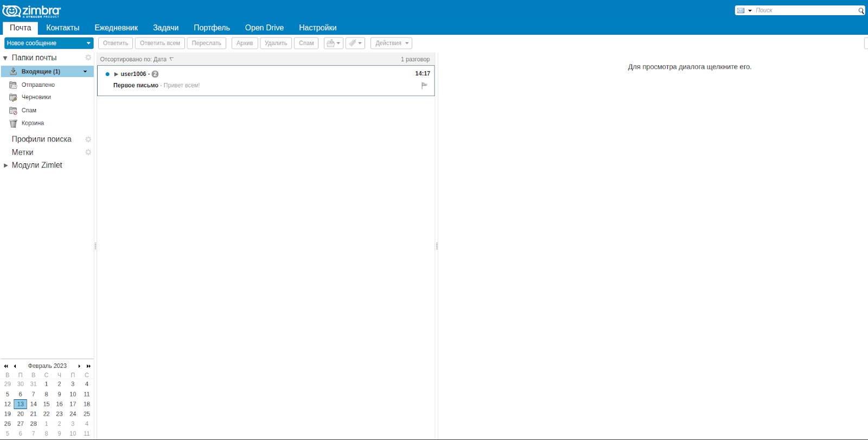The image size is (868, 440).
Task: Switch to the Ежедневник tab
Action: click(116, 28)
